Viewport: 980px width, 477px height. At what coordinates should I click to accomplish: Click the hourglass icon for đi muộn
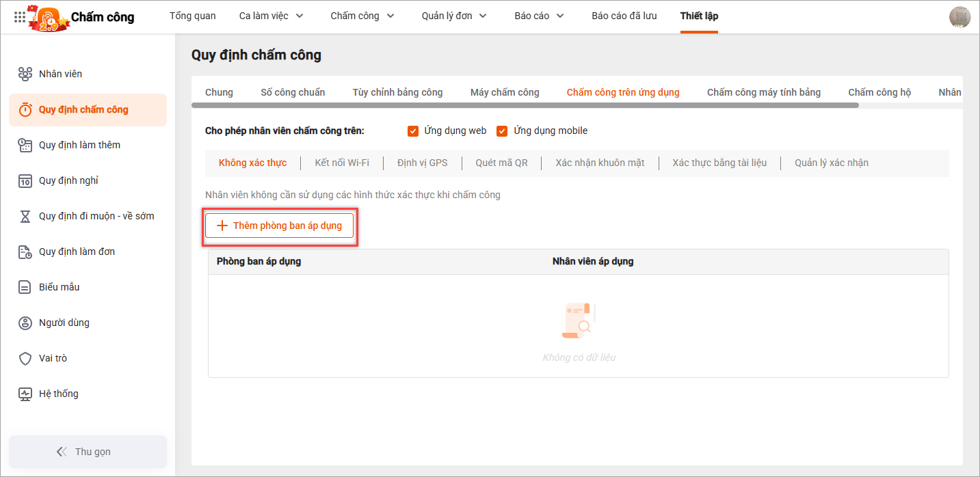25,216
